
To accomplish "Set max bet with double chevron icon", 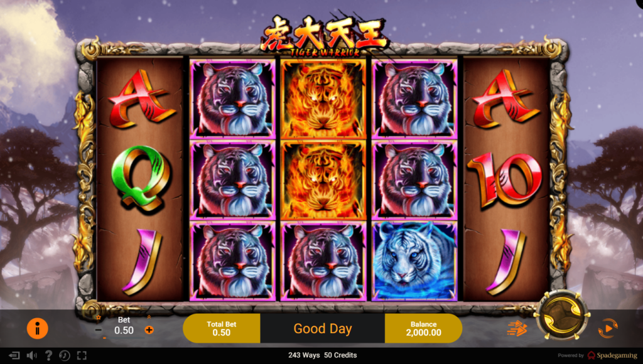I will [x=149, y=318].
